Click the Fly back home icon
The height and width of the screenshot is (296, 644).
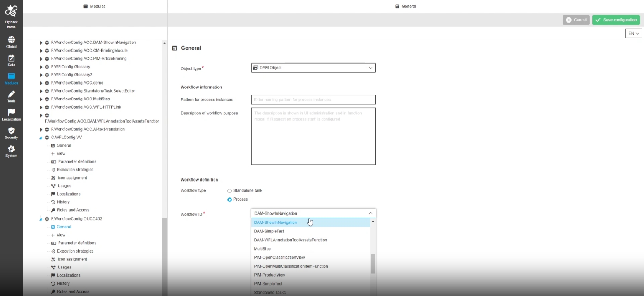click(x=11, y=12)
